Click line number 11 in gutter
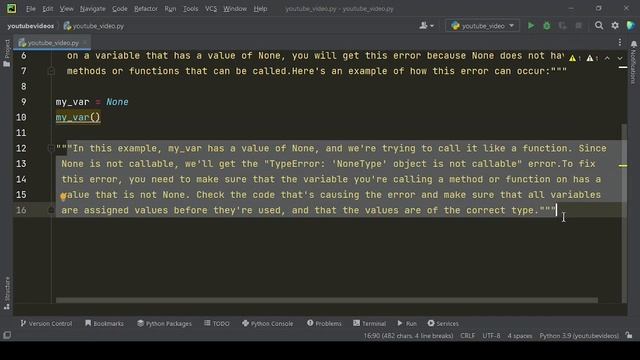Viewport: 640px width, 360px height. tap(21, 133)
